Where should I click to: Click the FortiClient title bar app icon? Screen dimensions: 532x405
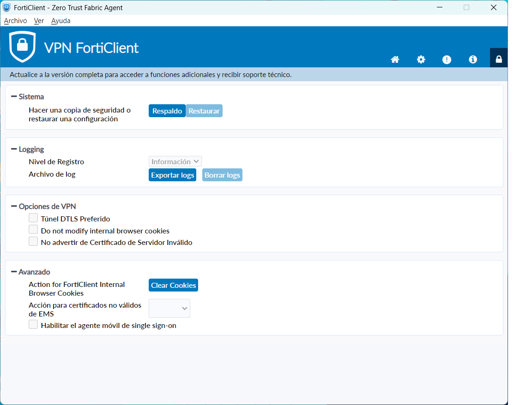6,7
